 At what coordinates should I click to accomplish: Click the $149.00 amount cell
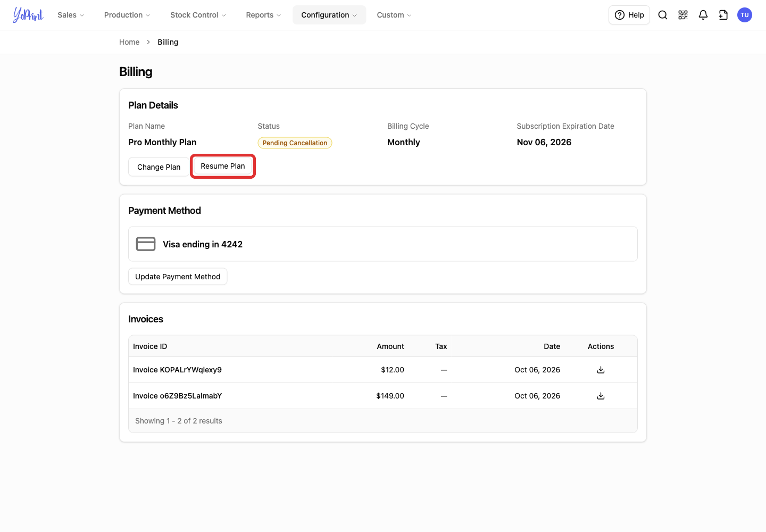[390, 396]
